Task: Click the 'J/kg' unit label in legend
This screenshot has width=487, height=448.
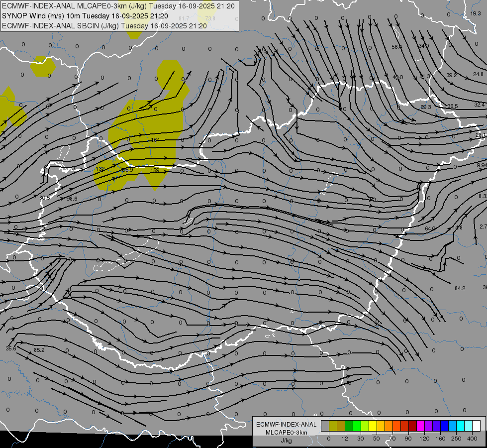Action: (x=287, y=441)
